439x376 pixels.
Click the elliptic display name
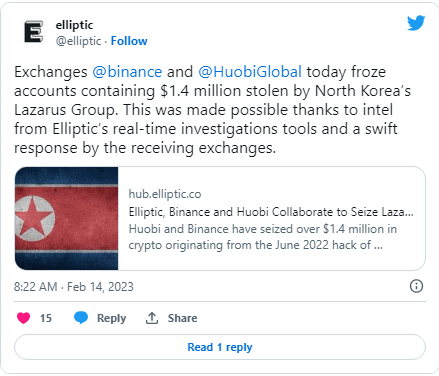tap(74, 25)
